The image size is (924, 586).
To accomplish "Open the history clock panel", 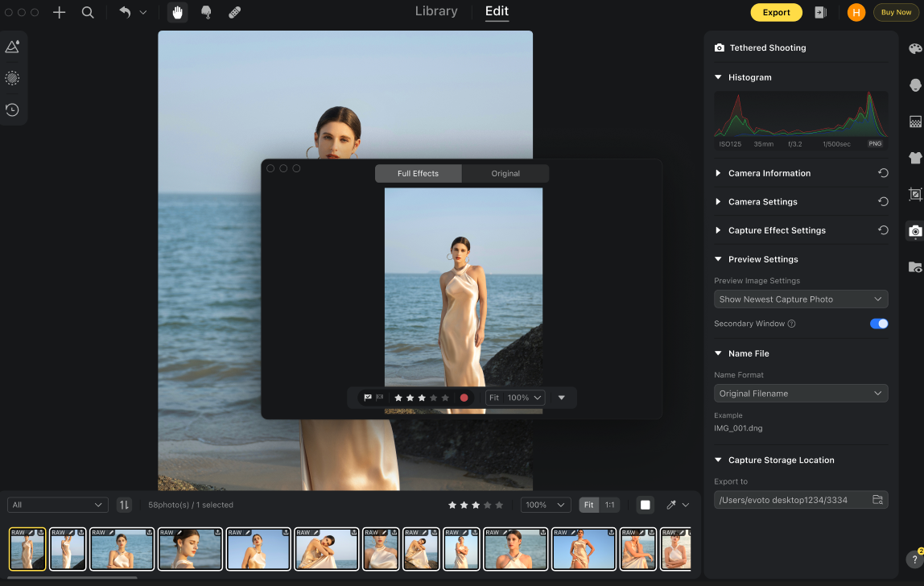I will point(12,109).
